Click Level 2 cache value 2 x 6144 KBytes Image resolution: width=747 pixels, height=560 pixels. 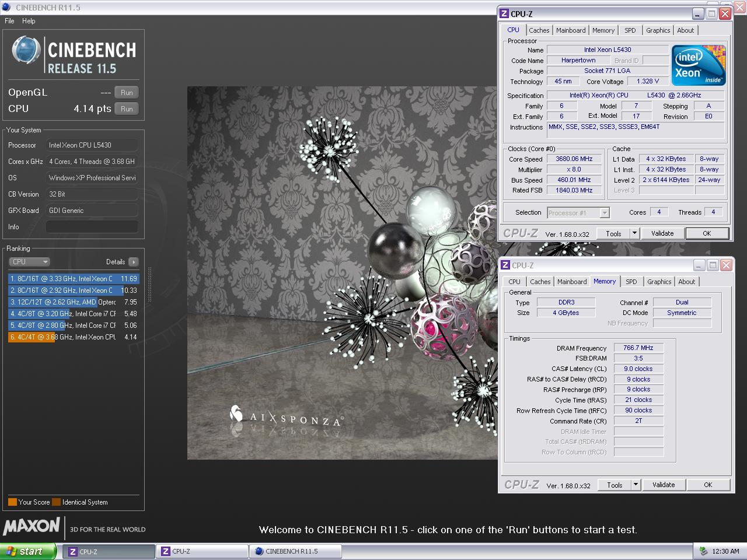click(x=666, y=180)
